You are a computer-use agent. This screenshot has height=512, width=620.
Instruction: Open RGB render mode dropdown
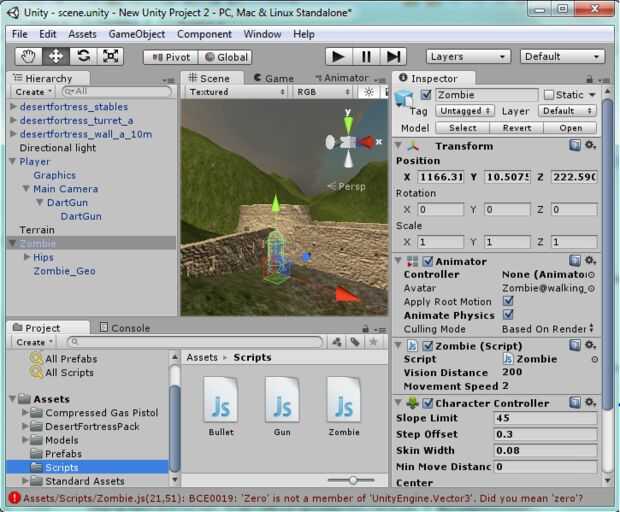[323, 92]
